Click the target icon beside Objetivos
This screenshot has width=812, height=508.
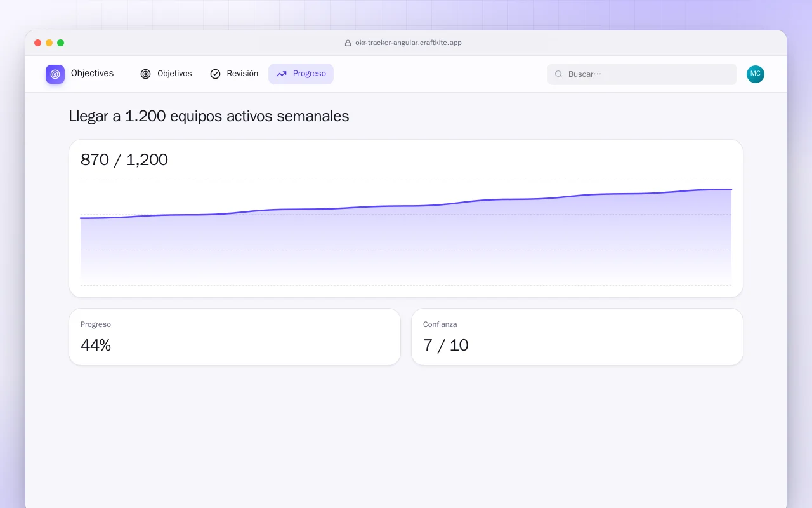point(146,74)
